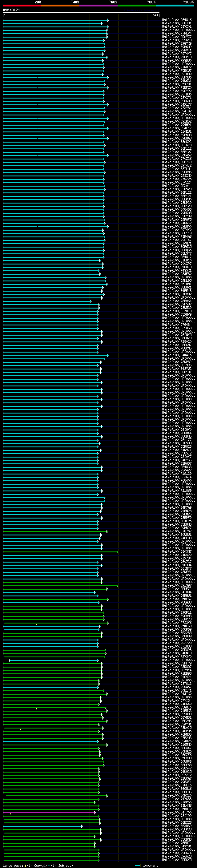This screenshot has width=197, height=868.
Task: Select hit label UniRef100_P19139
Action: [177, 474]
